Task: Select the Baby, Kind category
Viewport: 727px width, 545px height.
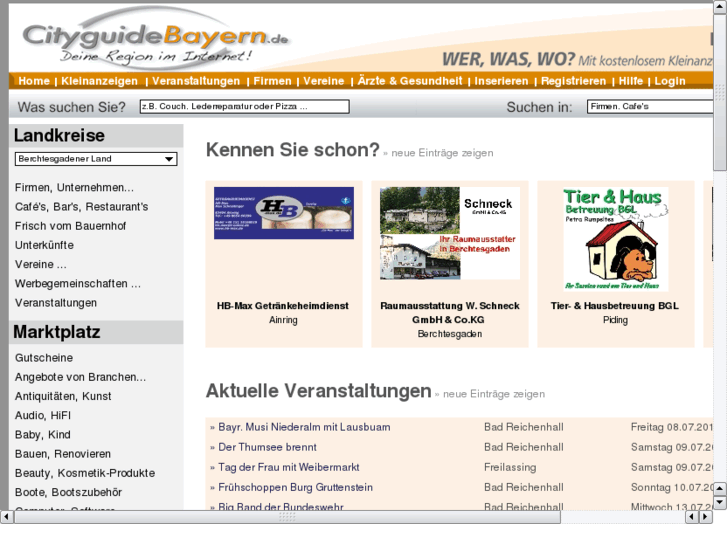Action: (x=43, y=435)
